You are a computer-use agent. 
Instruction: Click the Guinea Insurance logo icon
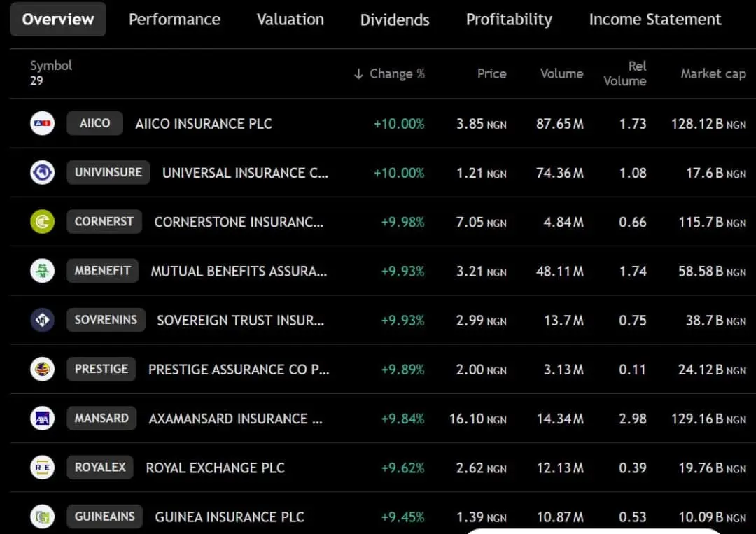tap(43, 517)
